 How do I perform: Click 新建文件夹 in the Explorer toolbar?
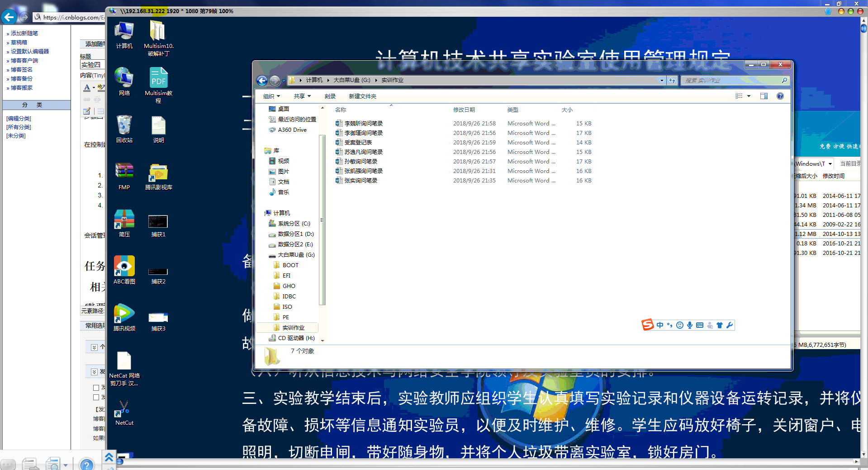click(362, 96)
